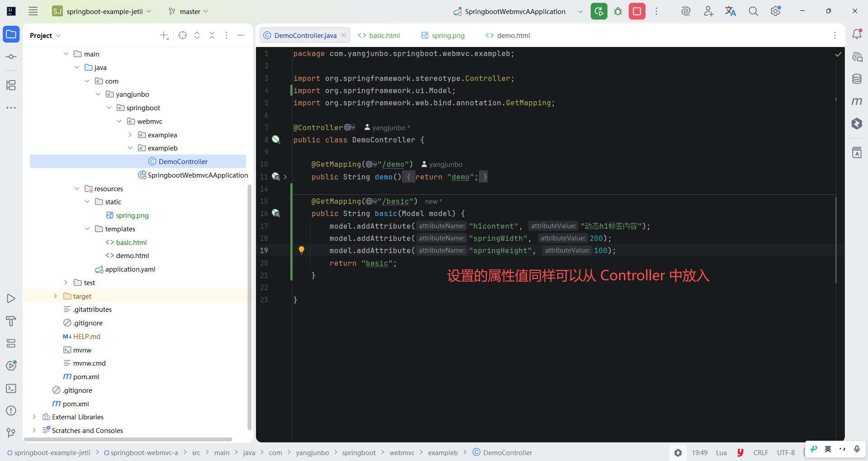Show more tool windows ellipsis
The width and height of the screenshot is (868, 461).
coord(11,108)
